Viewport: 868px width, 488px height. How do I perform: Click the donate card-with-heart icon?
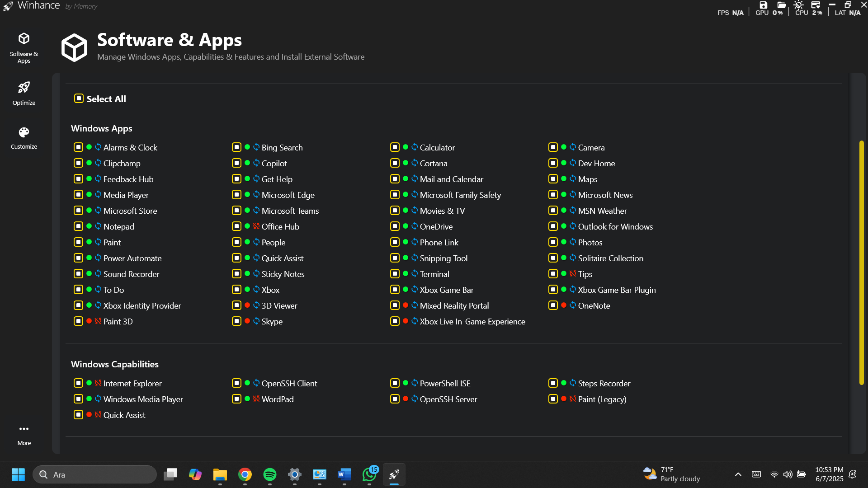[816, 5]
